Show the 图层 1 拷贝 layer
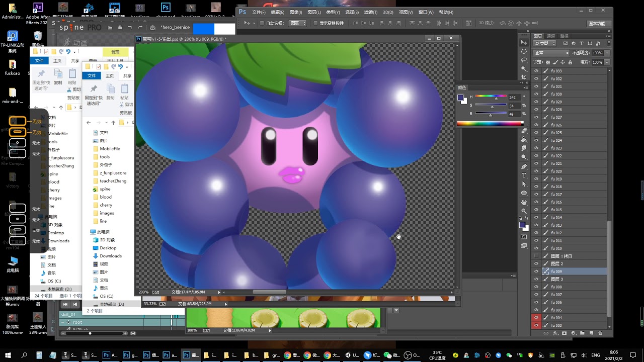 coord(536,256)
